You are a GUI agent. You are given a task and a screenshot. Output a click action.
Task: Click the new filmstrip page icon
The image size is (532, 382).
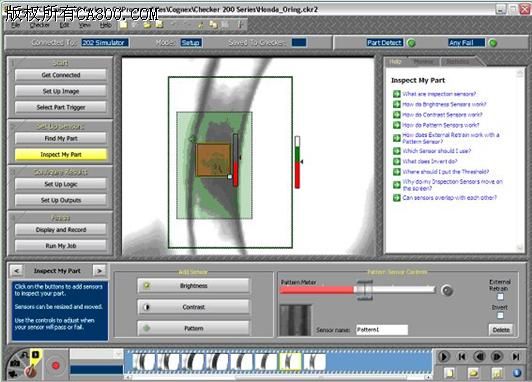click(x=450, y=373)
